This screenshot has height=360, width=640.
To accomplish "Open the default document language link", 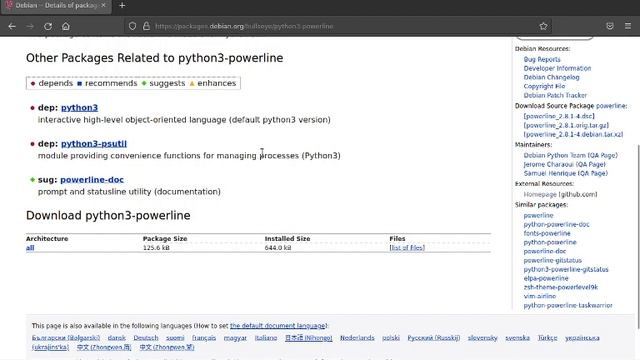I will (x=278, y=326).
